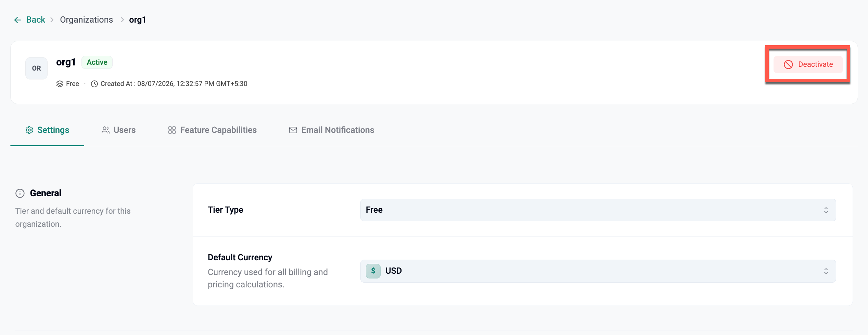Click the clock icon near Created At

click(94, 84)
